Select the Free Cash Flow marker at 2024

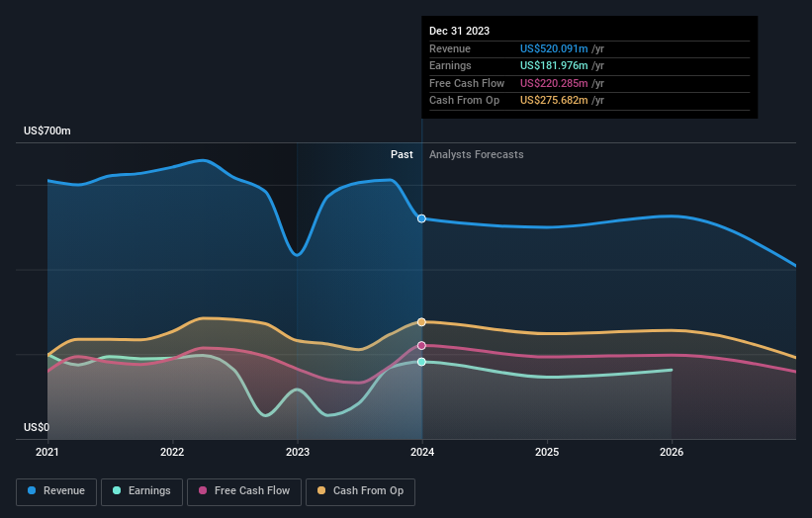421,345
